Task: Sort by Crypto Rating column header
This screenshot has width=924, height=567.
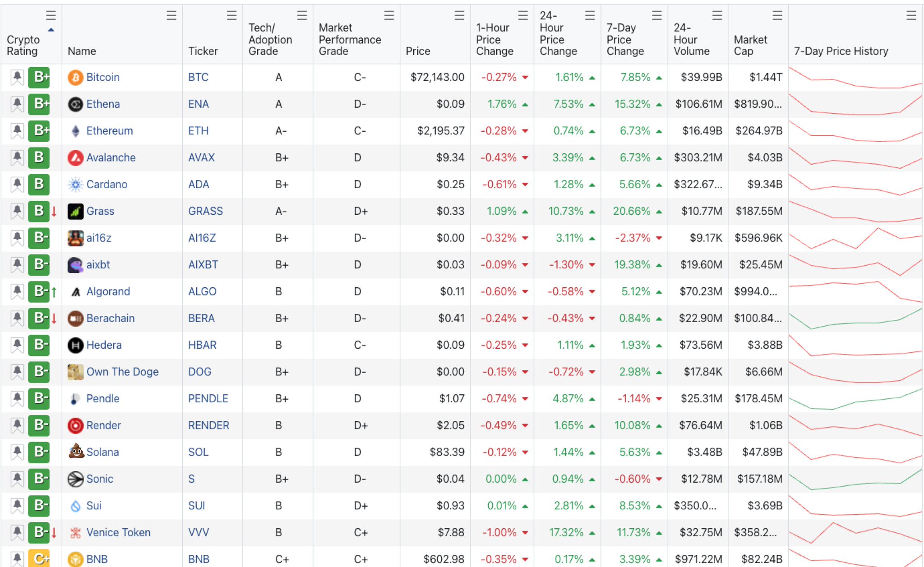Action: (x=23, y=45)
